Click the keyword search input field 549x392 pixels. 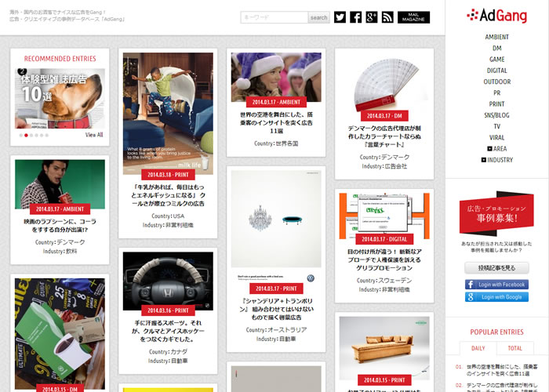274,17
